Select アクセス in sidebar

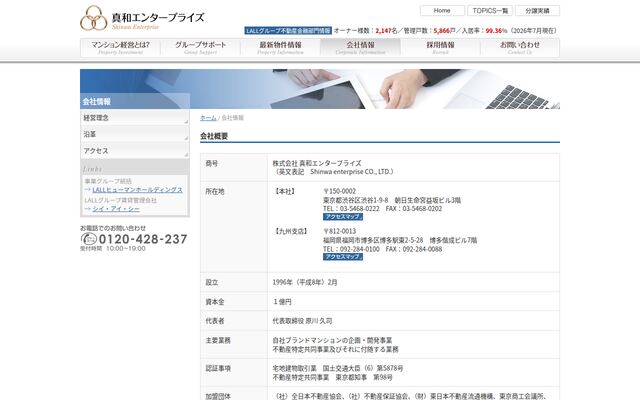(x=135, y=151)
